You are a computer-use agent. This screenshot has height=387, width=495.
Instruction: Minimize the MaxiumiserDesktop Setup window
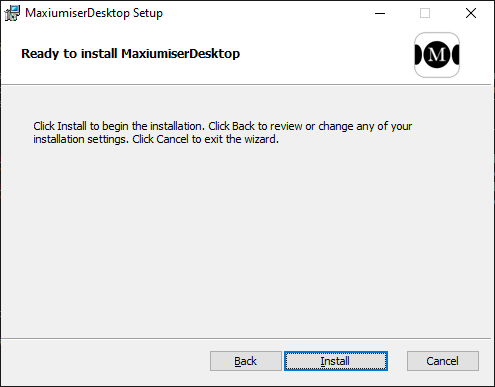coord(380,13)
